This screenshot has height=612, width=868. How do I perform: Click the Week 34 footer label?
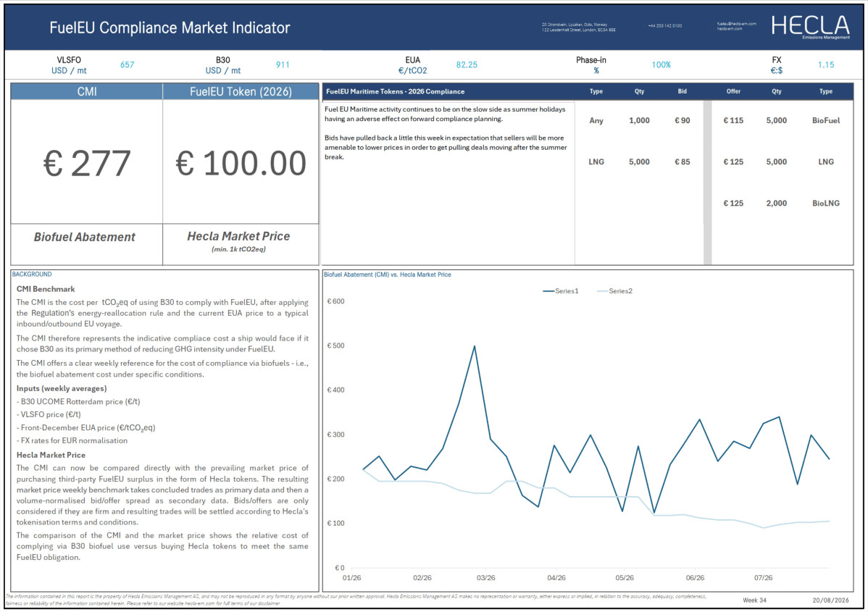point(754,600)
